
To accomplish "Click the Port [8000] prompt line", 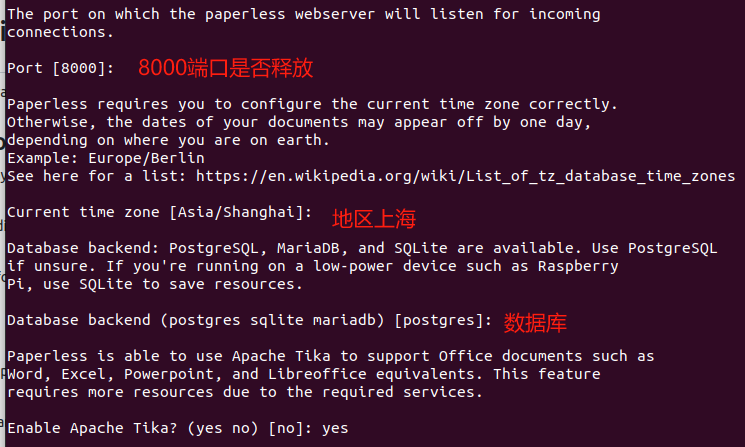I will [x=60, y=67].
